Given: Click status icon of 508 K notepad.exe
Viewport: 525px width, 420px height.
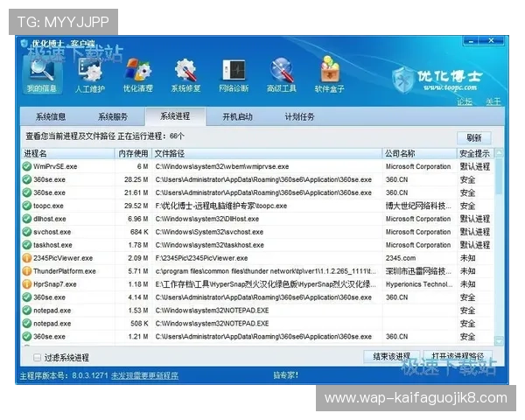Looking at the screenshot, I should 27,324.
